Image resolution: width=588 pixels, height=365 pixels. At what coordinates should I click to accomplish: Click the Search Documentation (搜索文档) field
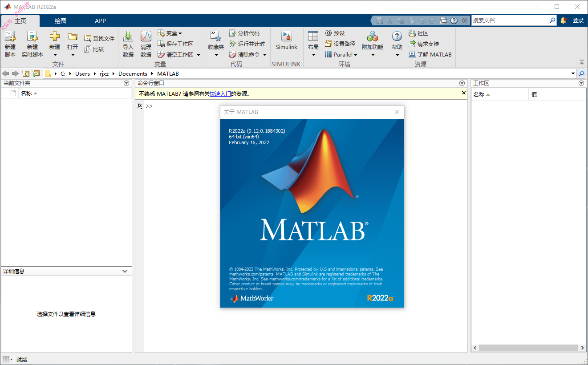point(510,20)
